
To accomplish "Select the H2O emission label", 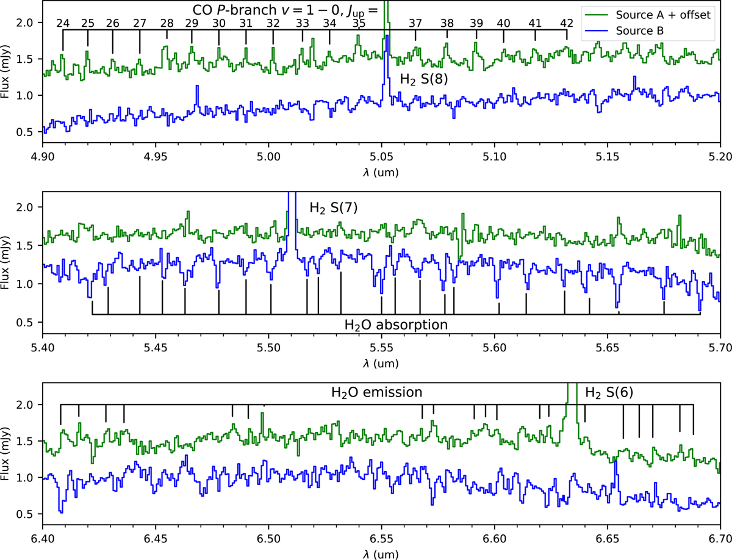I will (x=377, y=392).
